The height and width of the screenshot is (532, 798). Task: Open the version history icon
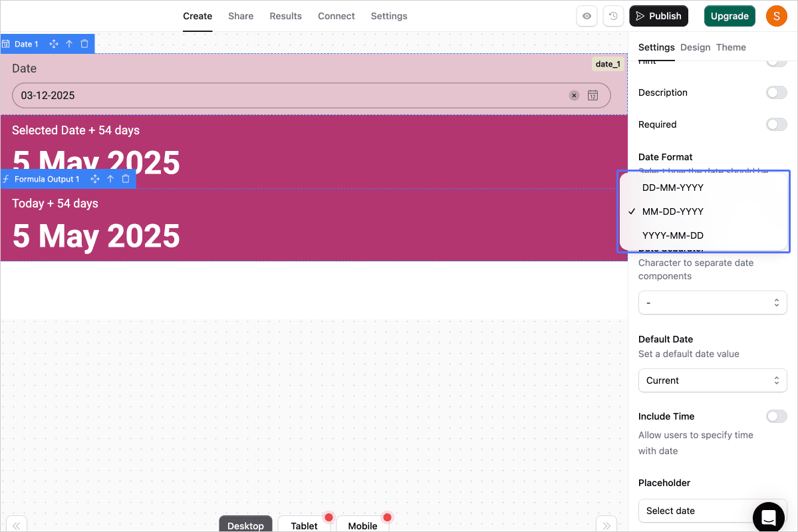click(x=613, y=16)
